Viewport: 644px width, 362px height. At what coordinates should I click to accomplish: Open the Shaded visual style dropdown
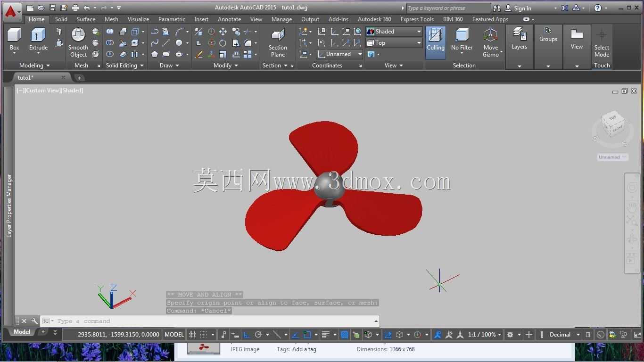(x=394, y=32)
